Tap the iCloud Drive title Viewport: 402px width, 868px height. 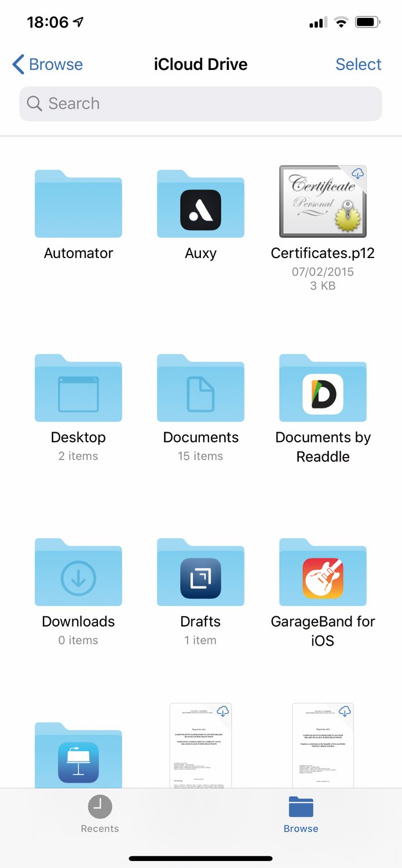pyautogui.click(x=200, y=64)
